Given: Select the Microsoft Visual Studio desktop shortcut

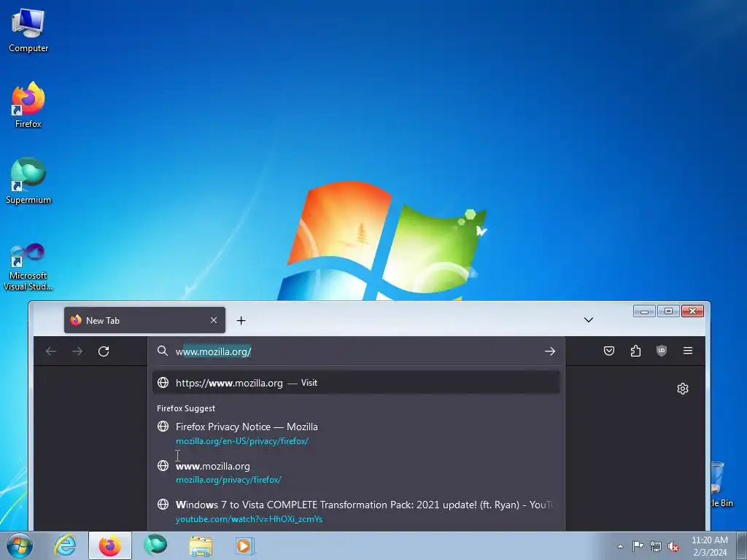Looking at the screenshot, I should point(28,267).
